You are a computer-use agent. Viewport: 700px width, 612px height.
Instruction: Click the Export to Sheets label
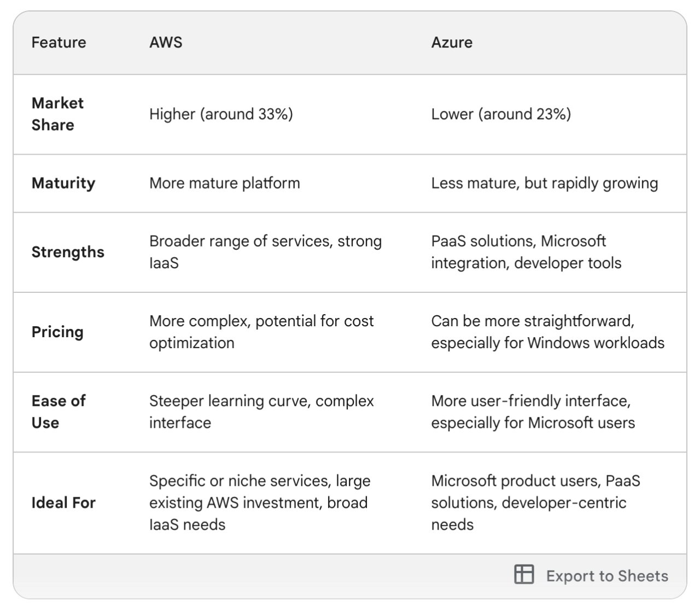pos(607,576)
